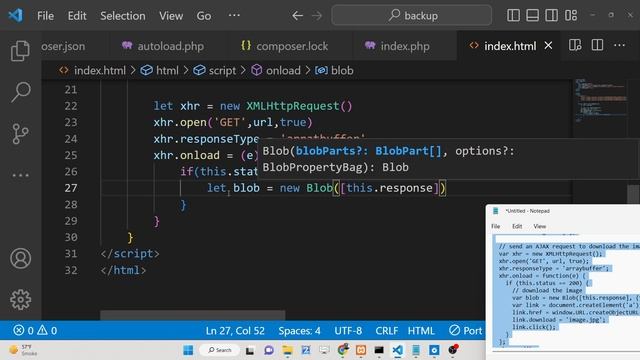
Task: Open preview to the side icon
Action: pyautogui.click(x=575, y=45)
